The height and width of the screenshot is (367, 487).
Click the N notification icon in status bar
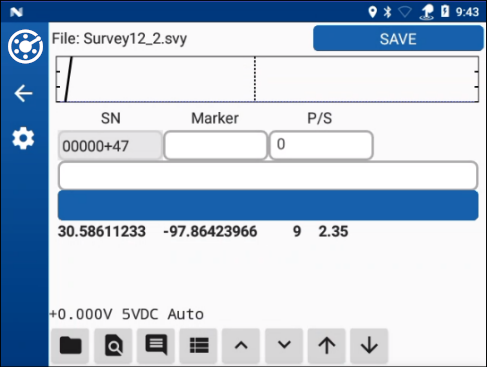tap(16, 12)
